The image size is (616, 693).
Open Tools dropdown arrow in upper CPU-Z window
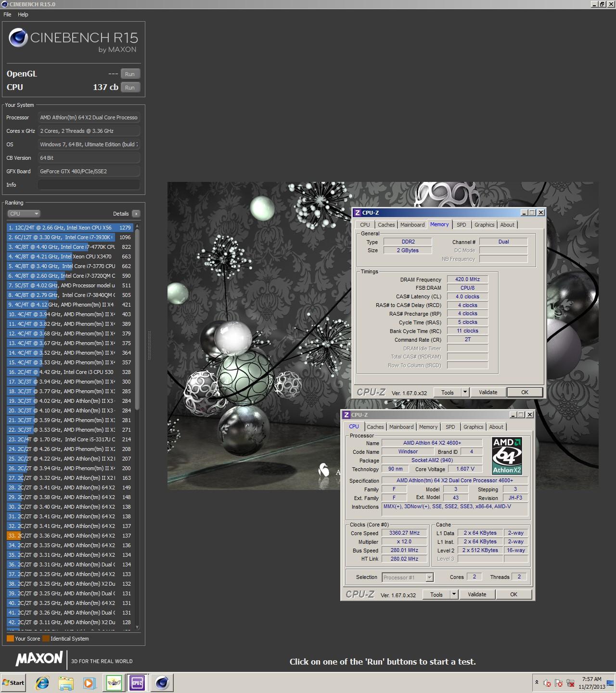click(465, 392)
